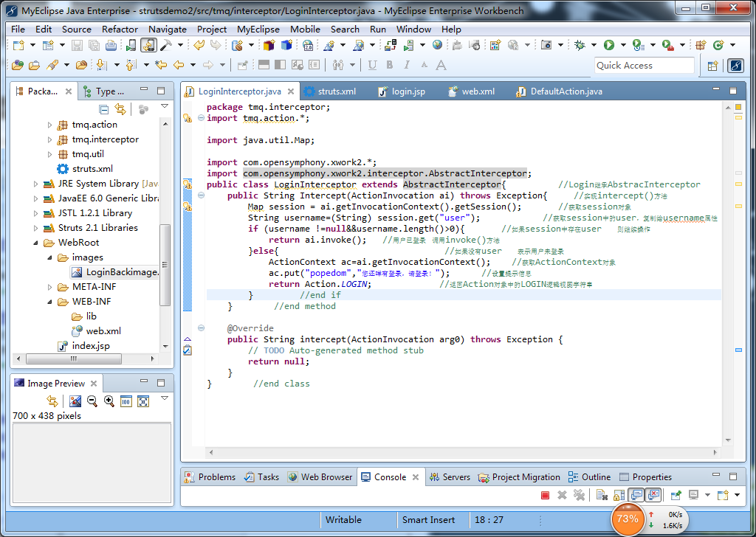Click the camera screenshot icon in toolbar

[x=546, y=45]
